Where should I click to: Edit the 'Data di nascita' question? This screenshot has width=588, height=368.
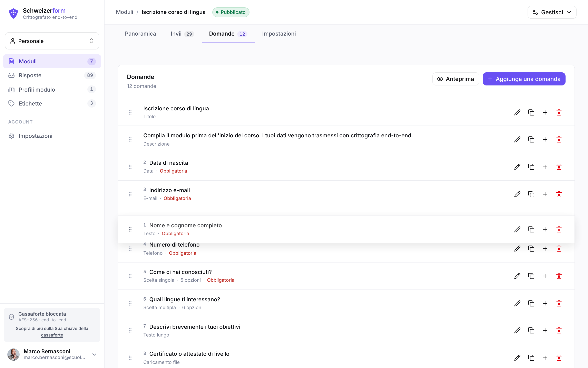point(517,167)
